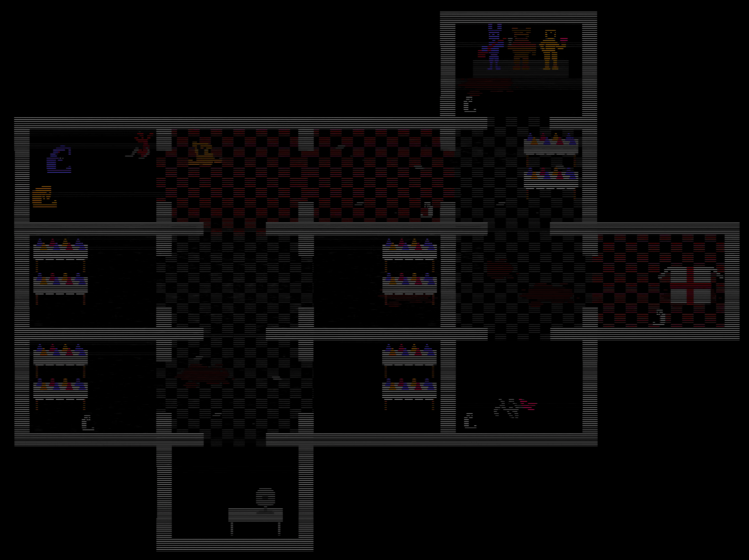
Task: Click the white and pink Mangle sprite
Action: pyautogui.click(x=515, y=408)
